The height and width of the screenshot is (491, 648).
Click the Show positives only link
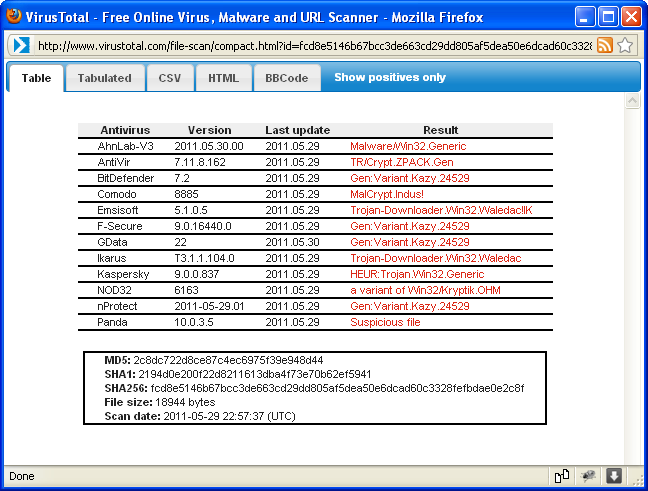(x=390, y=78)
